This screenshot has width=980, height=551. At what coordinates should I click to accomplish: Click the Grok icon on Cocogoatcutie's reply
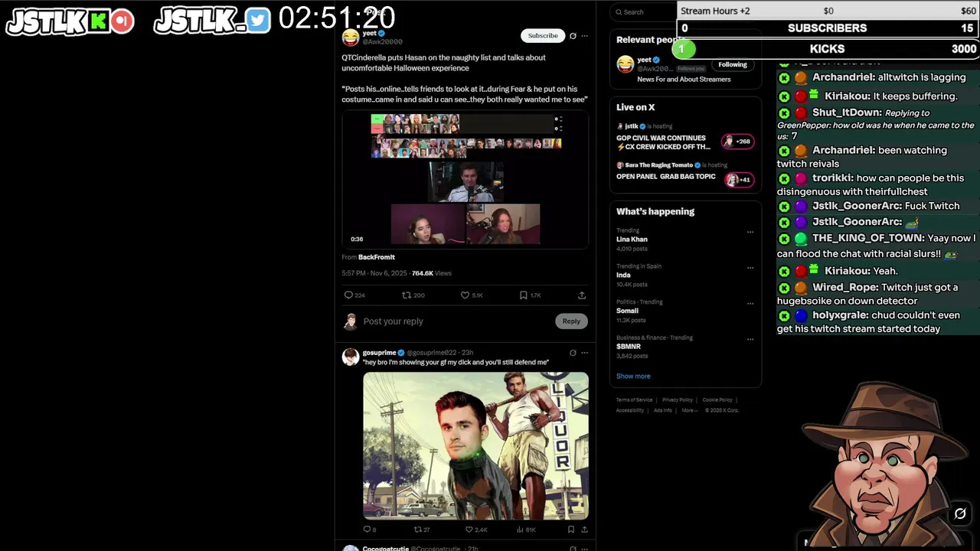click(573, 549)
